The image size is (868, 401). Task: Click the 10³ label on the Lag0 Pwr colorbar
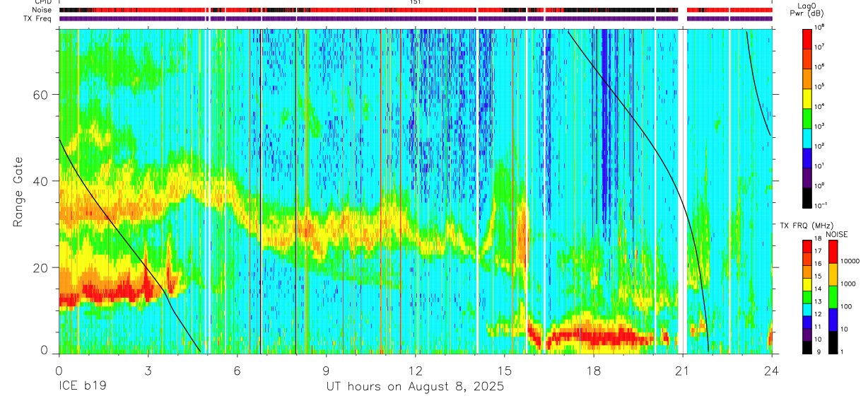click(x=819, y=126)
